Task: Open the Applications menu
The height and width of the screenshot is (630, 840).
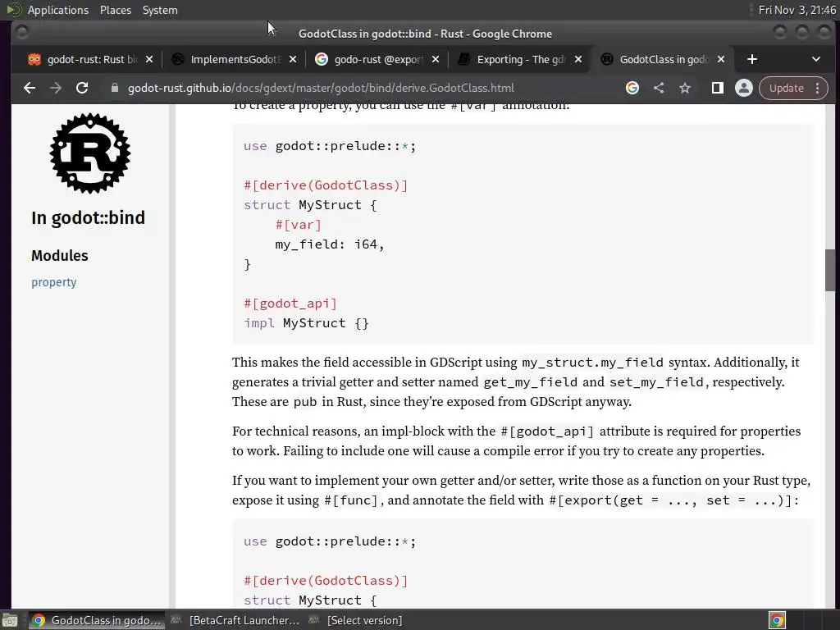Action: point(58,10)
